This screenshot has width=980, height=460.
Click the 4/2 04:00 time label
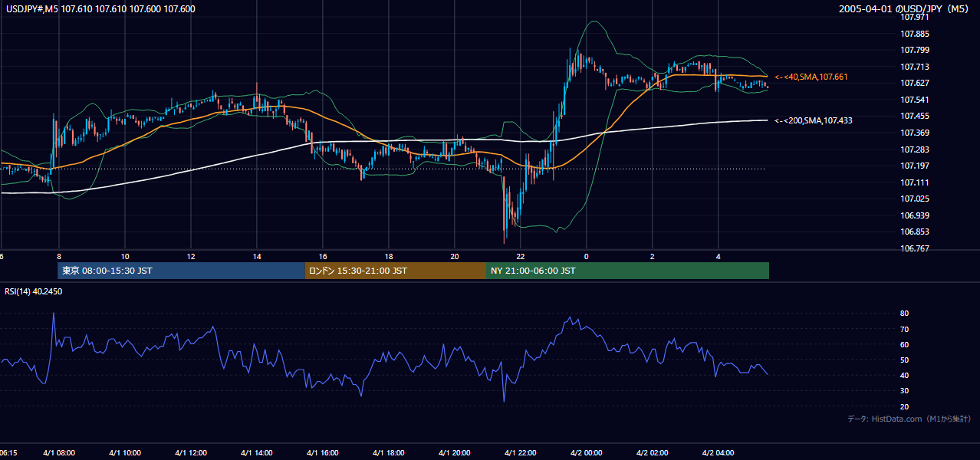tap(719, 452)
